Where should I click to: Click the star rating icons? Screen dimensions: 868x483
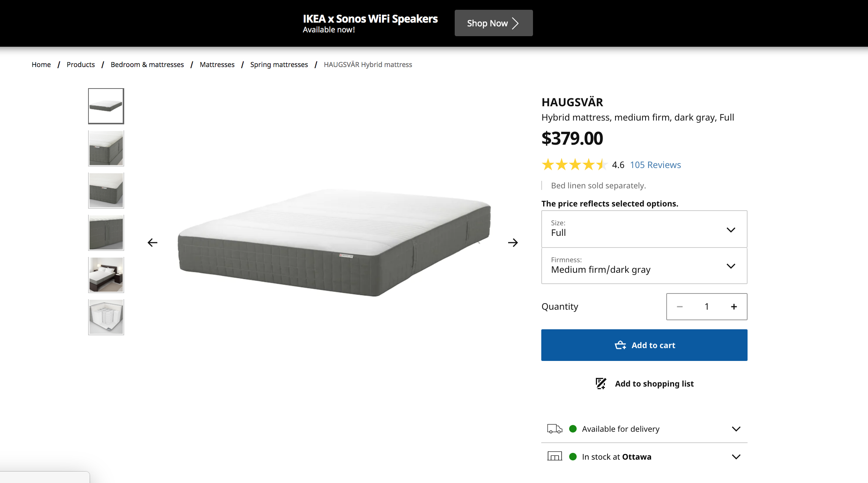[574, 165]
